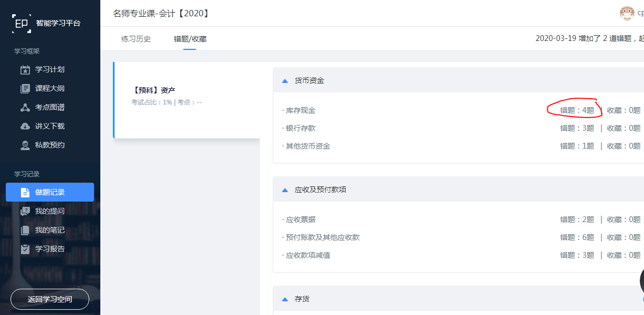
Task: Select the 错题/收藏 tab
Action: [190, 39]
